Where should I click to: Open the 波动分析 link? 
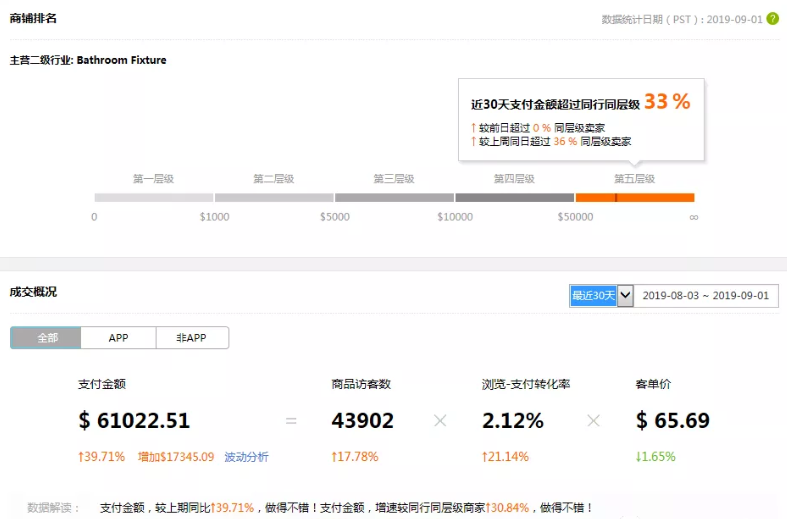[x=246, y=457]
